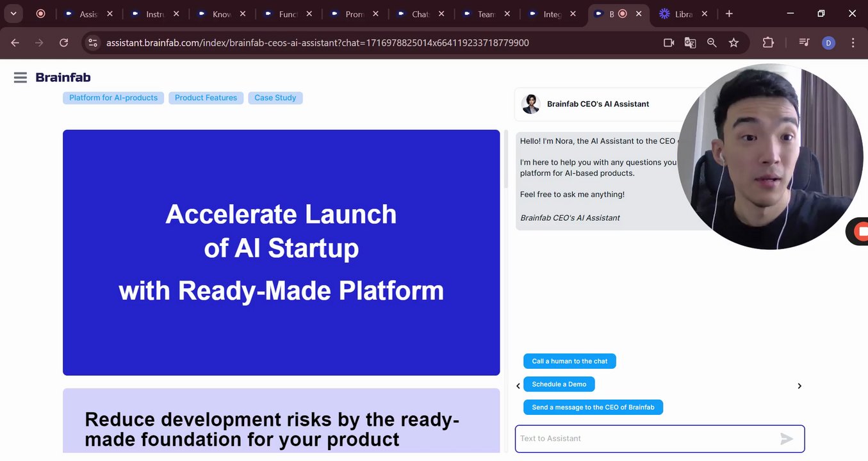Viewport: 868px width, 461px height.
Task: Select the Product Features tag
Action: click(x=206, y=98)
